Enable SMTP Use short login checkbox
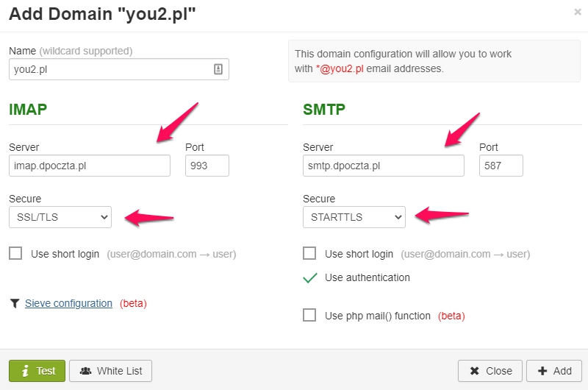588x390 pixels. point(309,253)
